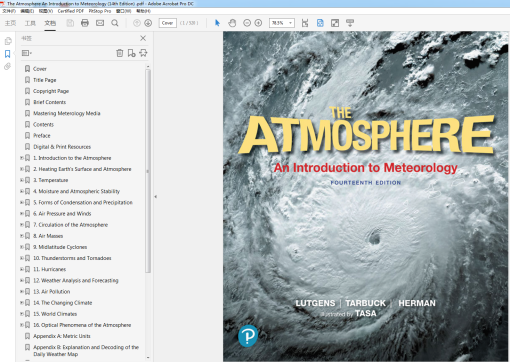
Task: Open the zoom percentage dropdown
Action: [x=291, y=23]
